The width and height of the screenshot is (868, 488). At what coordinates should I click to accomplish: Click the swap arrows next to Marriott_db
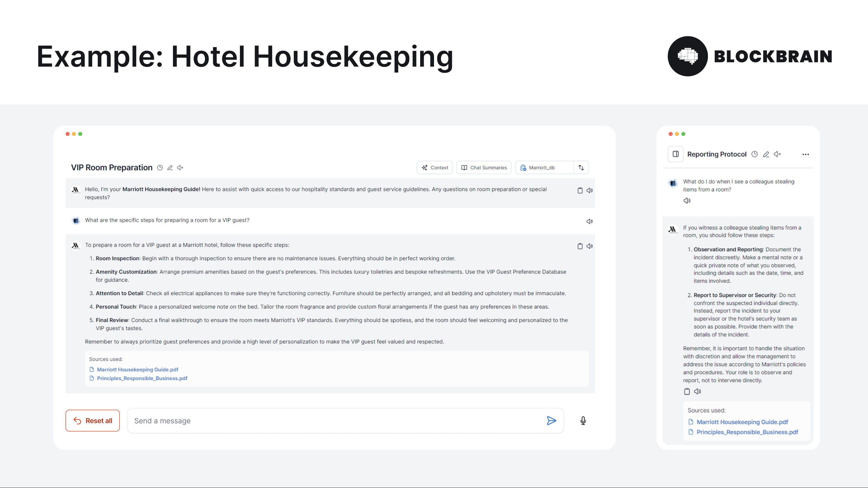point(581,168)
